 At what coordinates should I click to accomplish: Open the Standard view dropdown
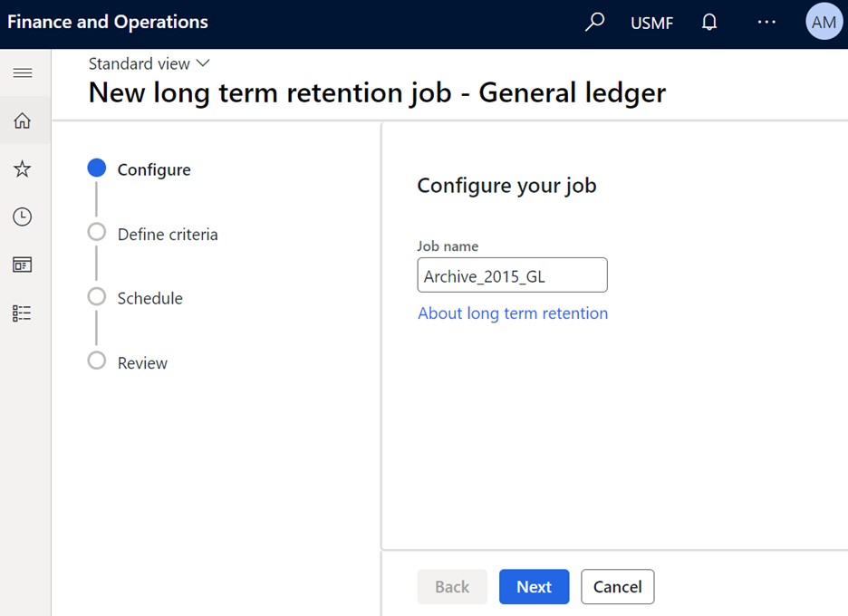[149, 63]
